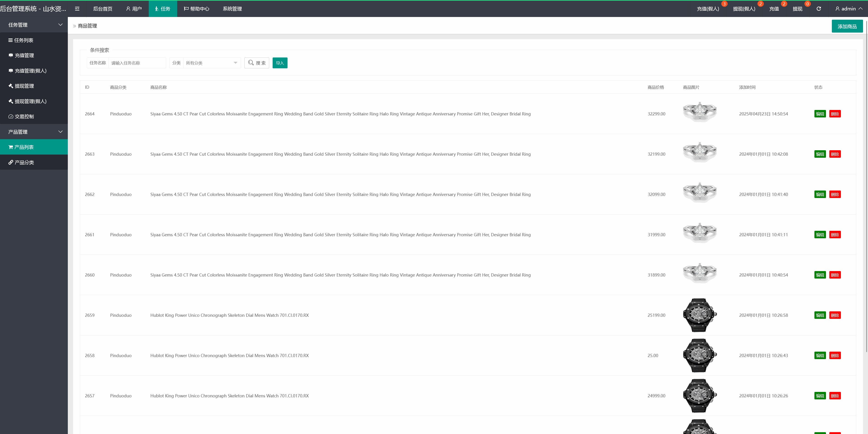This screenshot has height=434, width=868.
Task: Open the 所有分类 category dropdown
Action: click(x=212, y=63)
